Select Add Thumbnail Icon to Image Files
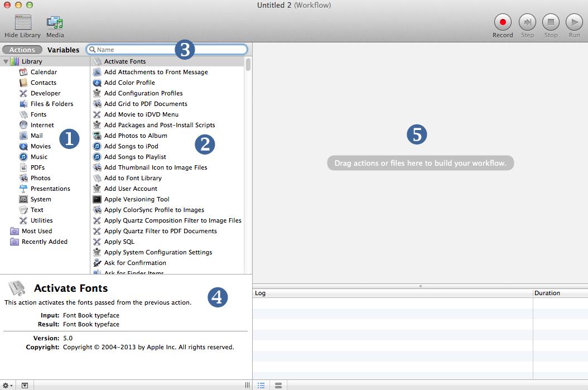Screen dimensions: 588x390 [x=167, y=167]
